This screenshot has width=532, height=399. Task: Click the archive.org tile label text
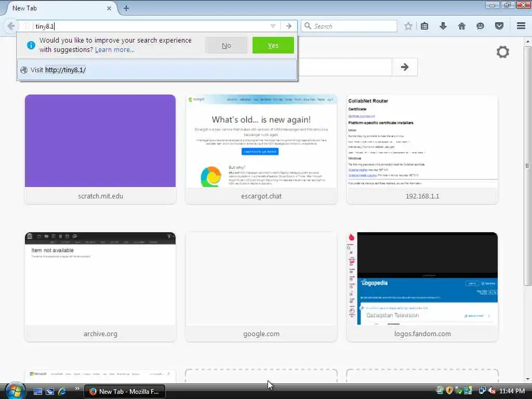pos(100,334)
